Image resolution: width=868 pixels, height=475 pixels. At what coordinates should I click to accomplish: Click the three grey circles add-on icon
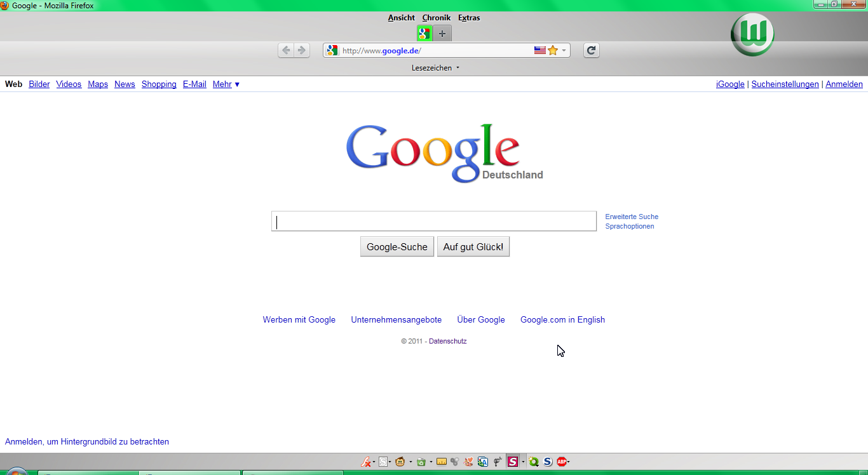454,462
